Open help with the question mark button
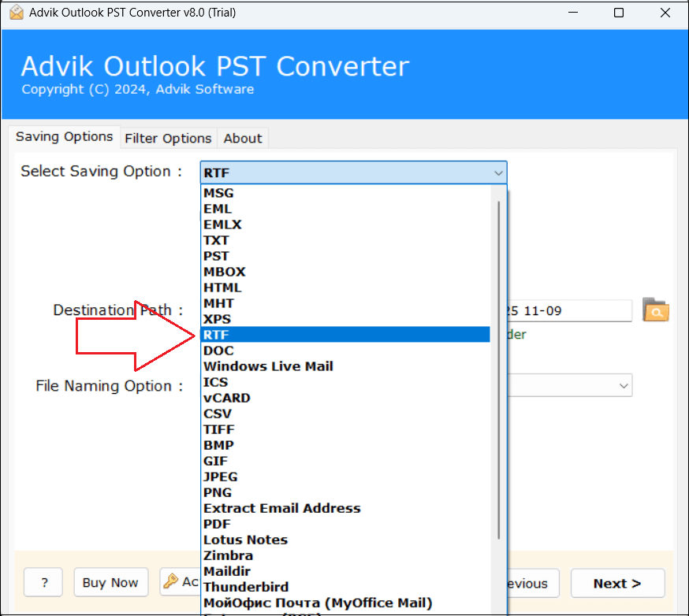 [43, 583]
